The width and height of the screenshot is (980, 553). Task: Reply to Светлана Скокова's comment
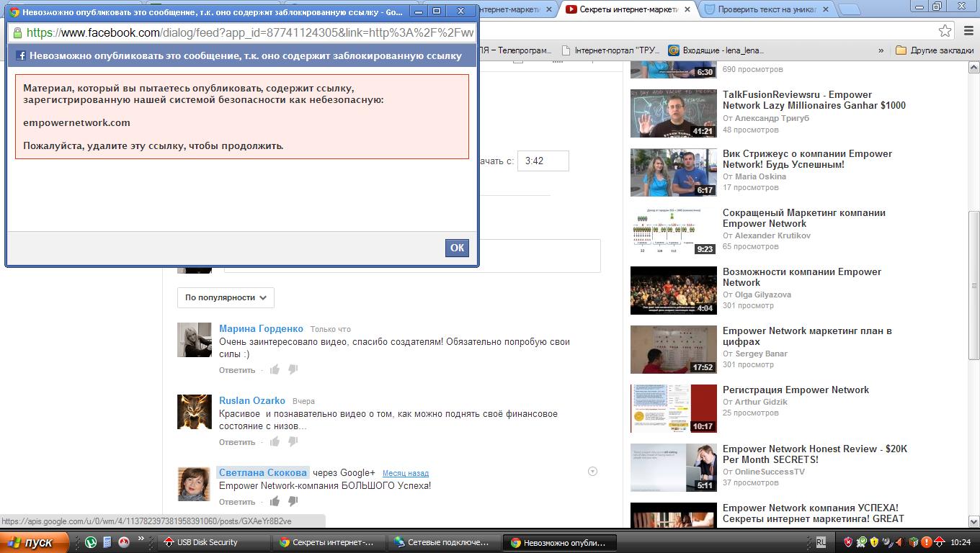pos(237,502)
